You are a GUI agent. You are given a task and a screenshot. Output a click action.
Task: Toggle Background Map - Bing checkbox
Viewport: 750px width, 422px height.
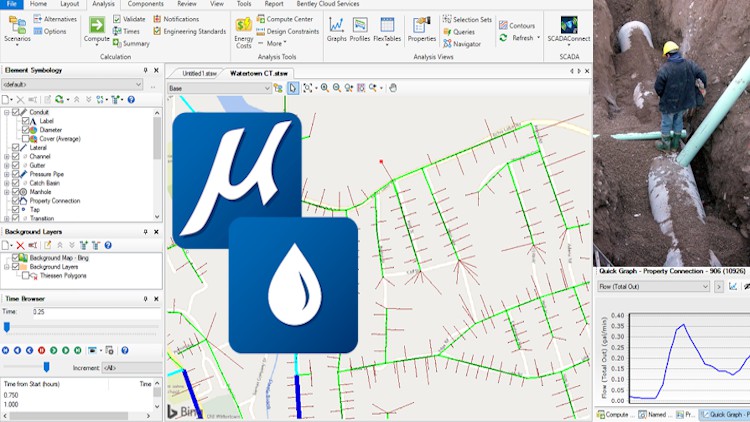tap(16, 258)
